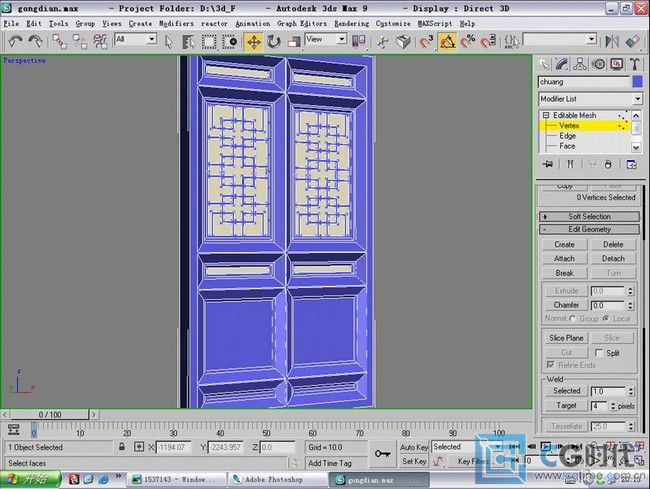The width and height of the screenshot is (650, 489).
Task: Open the Motion command panel tab
Action: coord(598,64)
